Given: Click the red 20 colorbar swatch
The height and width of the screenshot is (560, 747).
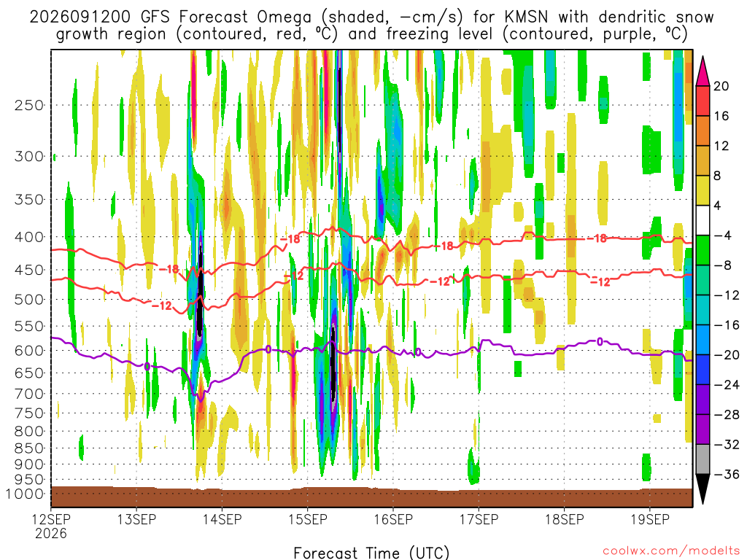Looking at the screenshot, I should tap(703, 101).
